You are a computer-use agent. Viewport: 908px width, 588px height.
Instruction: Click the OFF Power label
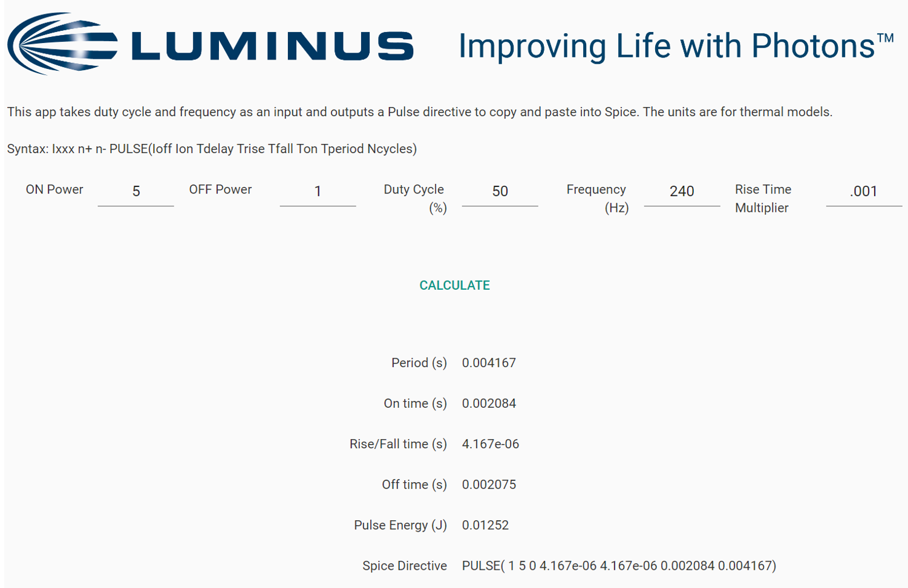coord(220,189)
